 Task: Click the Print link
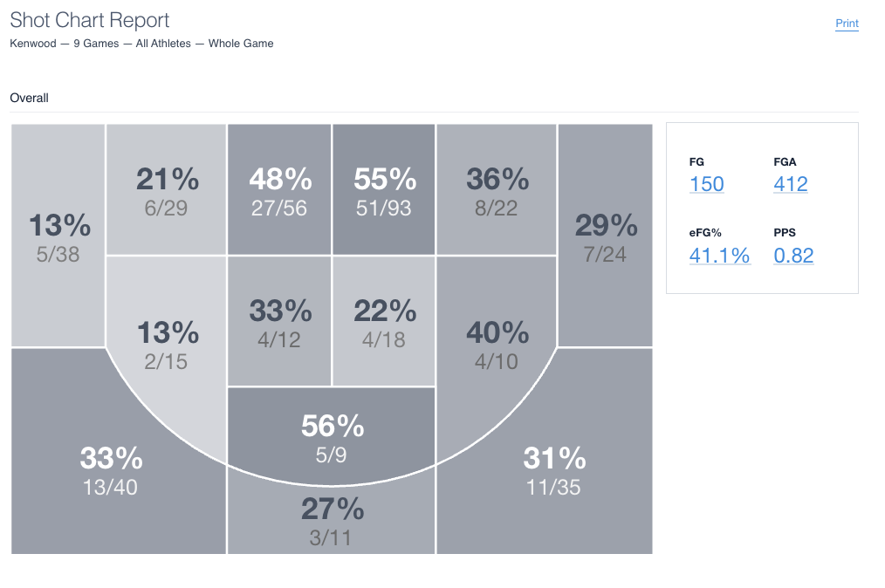coord(847,24)
